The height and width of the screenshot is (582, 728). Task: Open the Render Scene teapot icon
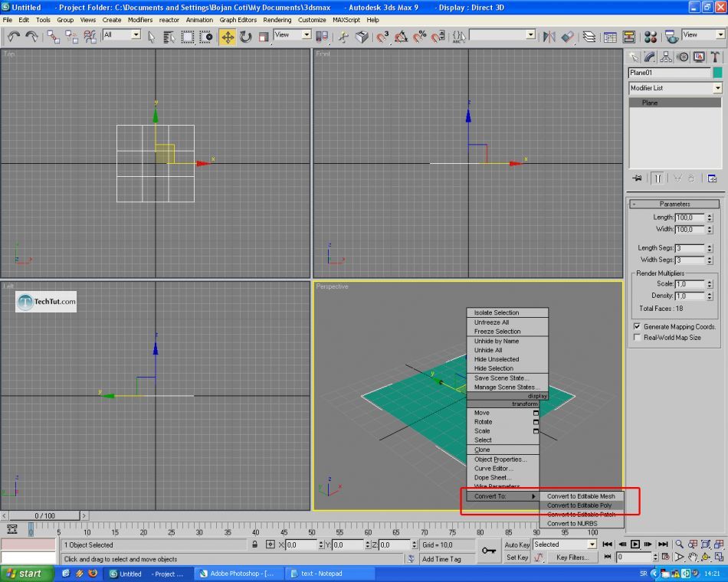coord(671,37)
